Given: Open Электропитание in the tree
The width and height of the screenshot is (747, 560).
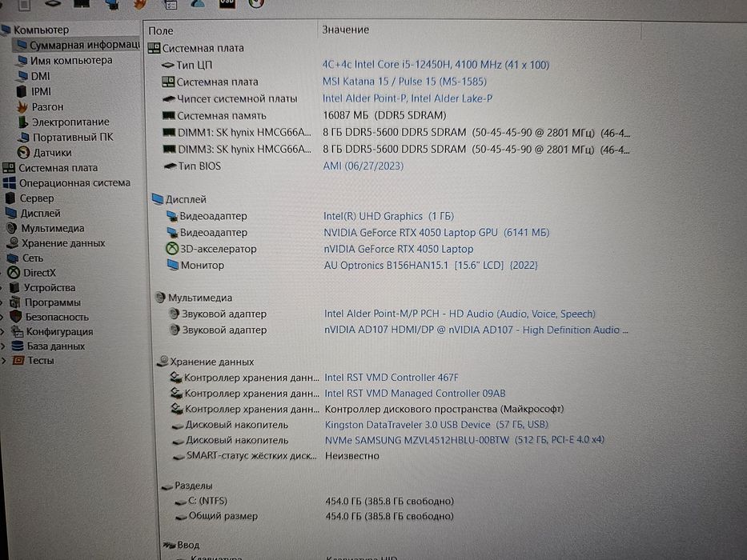Looking at the screenshot, I should tap(70, 122).
